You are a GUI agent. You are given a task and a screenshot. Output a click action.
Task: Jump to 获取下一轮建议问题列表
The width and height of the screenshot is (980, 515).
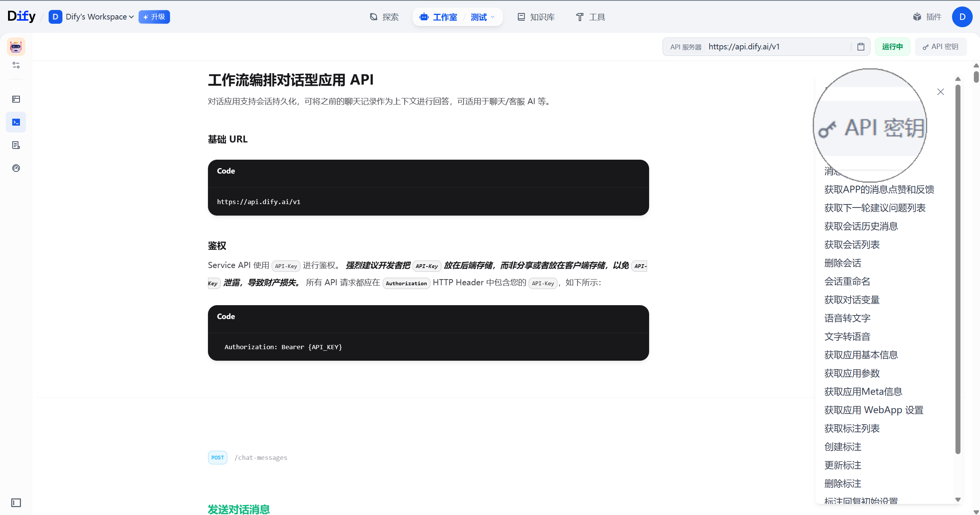tap(875, 208)
